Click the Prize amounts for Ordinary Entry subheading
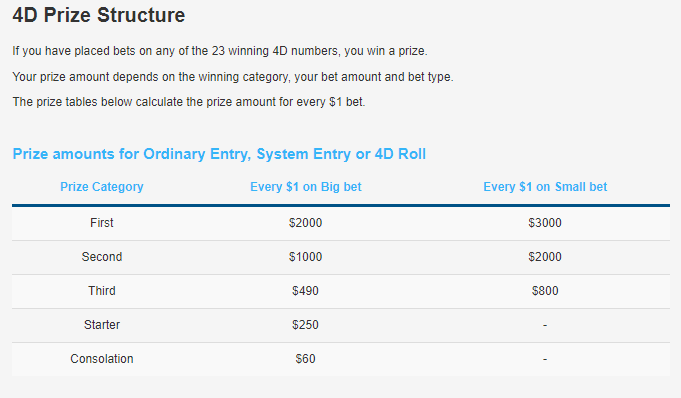Viewport: 681px width, 398px height. pyautogui.click(x=219, y=154)
